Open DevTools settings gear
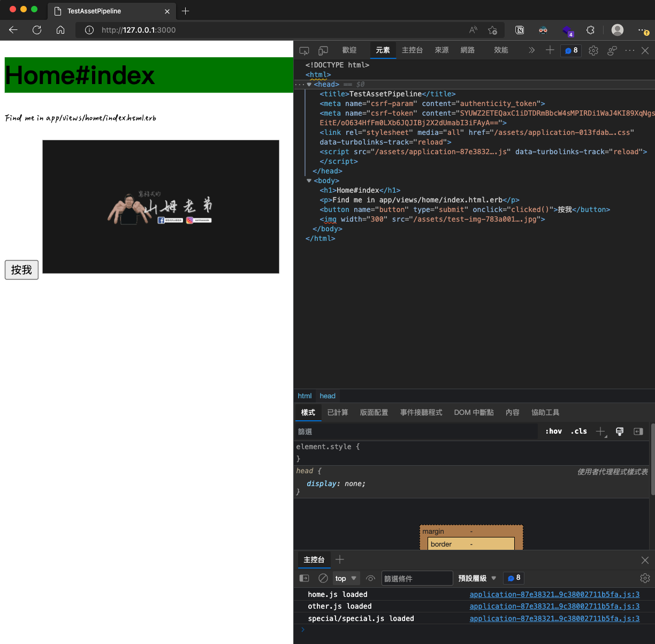 point(593,50)
